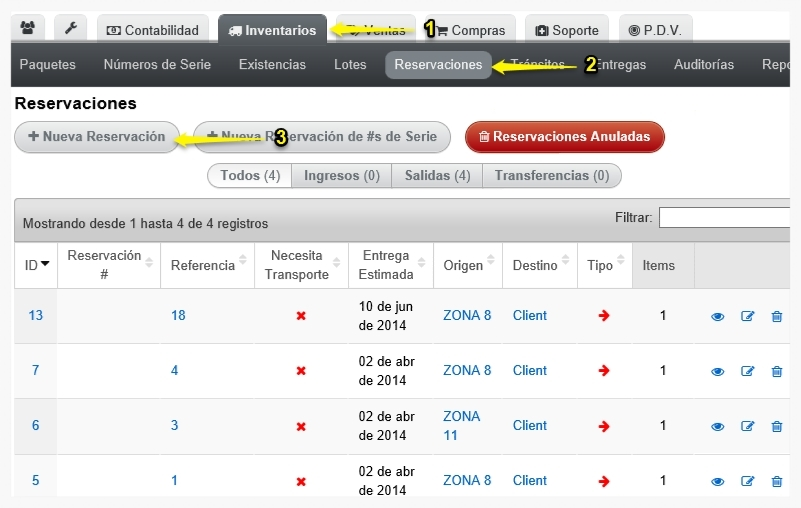The height and width of the screenshot is (508, 801).
Task: Select the Inventarios tab
Action: pos(272,30)
